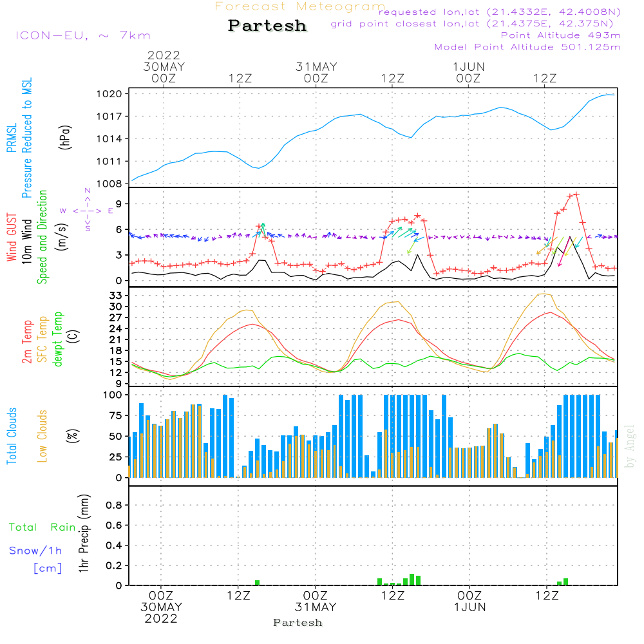
Task: Click the highest wind gust peak marker
Action: click(x=576, y=194)
